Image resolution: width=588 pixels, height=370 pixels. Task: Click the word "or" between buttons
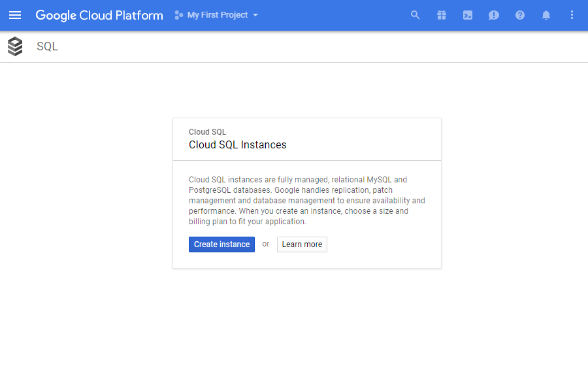(x=266, y=244)
